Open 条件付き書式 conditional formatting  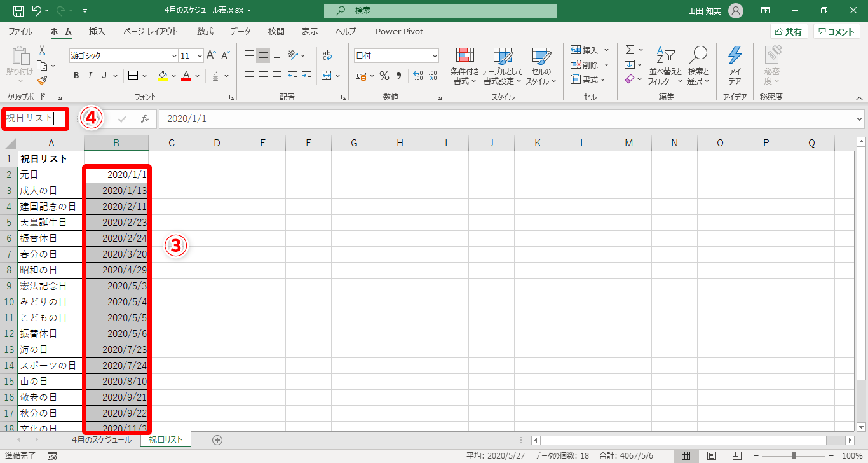465,66
